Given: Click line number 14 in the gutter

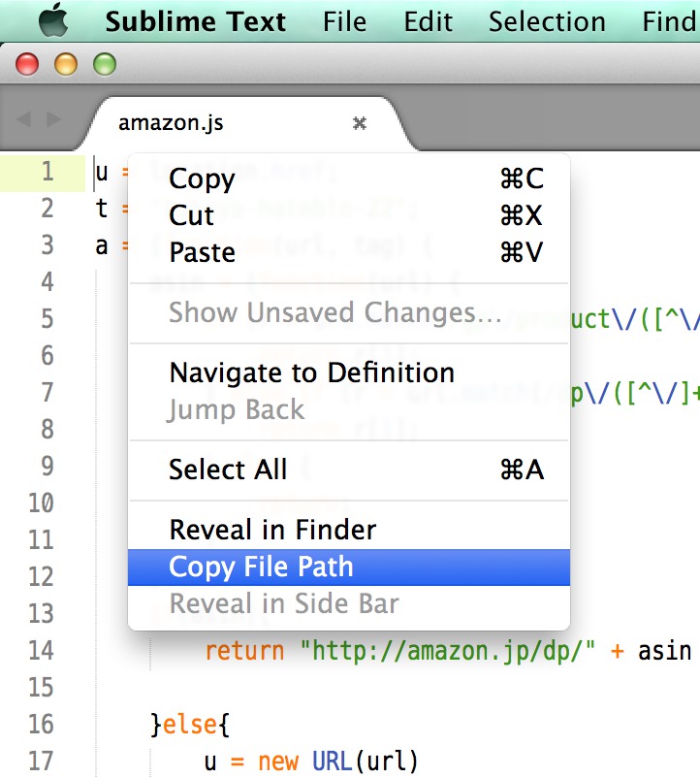Looking at the screenshot, I should pyautogui.click(x=41, y=650).
